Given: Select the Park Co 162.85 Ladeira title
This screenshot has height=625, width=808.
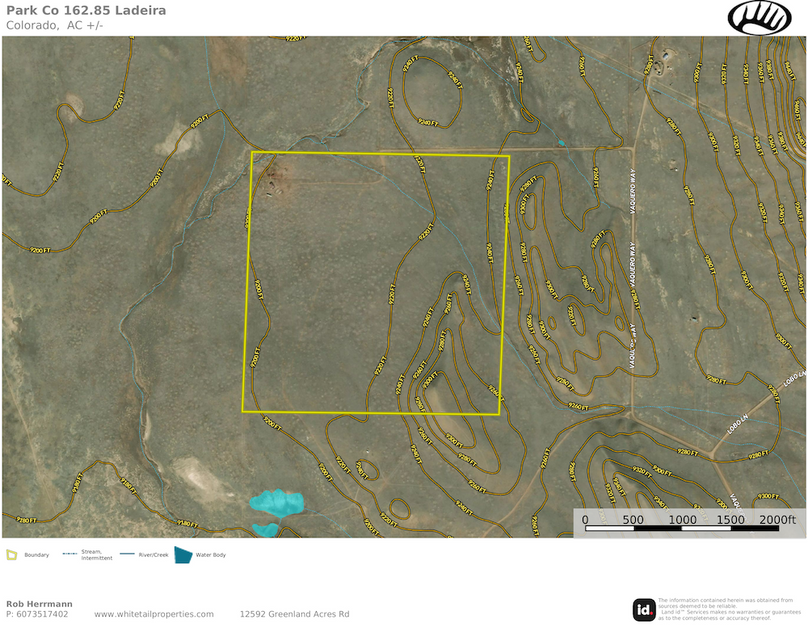Looking at the screenshot, I should (89, 10).
